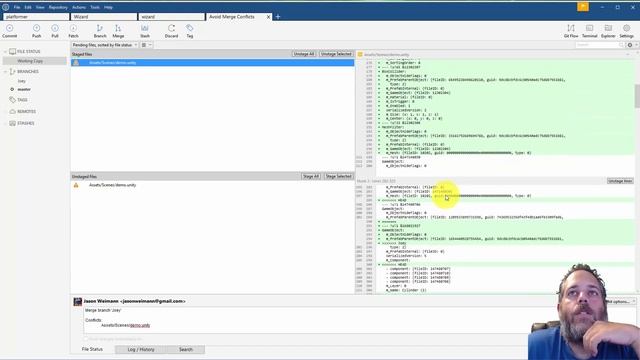The width and height of the screenshot is (640, 360).
Task: Open the file list view mode dropdown
Action: 147,45
